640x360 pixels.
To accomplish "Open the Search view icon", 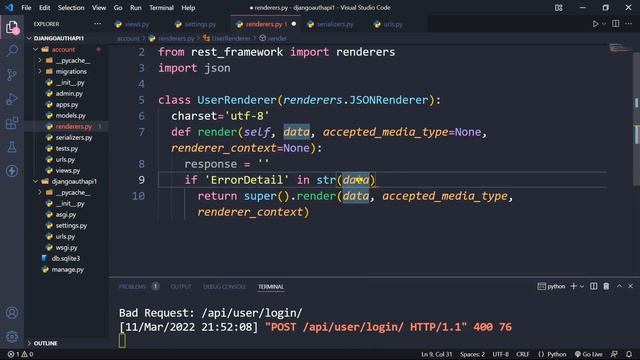I will tap(12, 51).
